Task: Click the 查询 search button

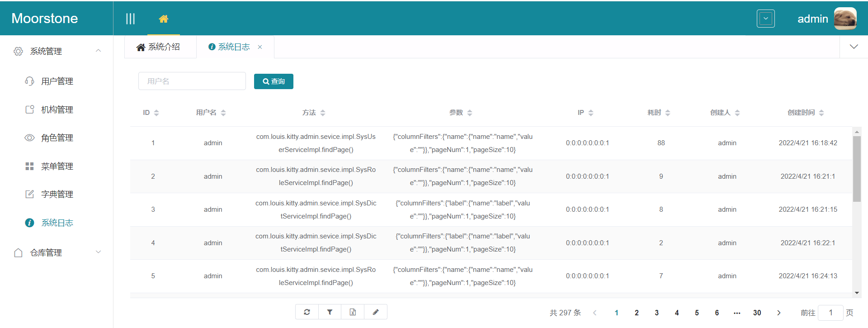Action: 274,81
